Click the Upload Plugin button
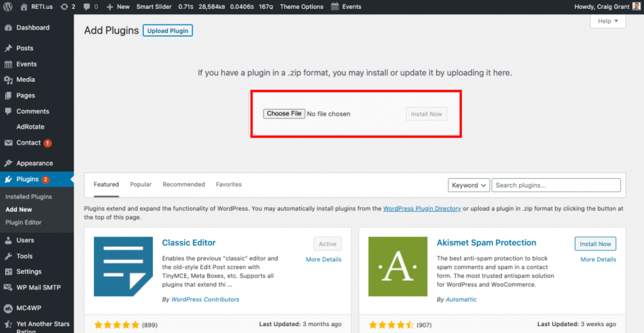 tap(167, 31)
